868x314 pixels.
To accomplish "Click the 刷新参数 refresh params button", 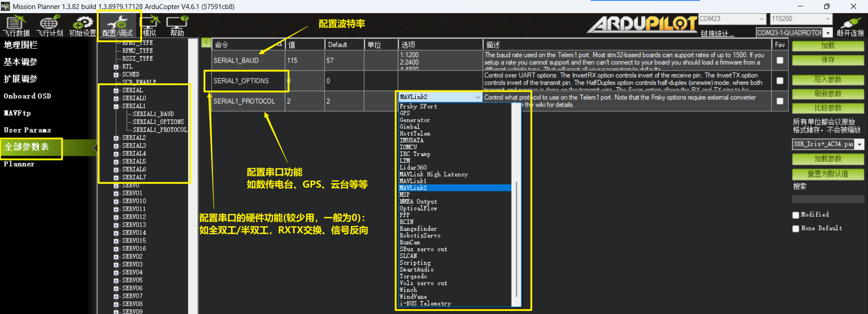I will coord(827,94).
